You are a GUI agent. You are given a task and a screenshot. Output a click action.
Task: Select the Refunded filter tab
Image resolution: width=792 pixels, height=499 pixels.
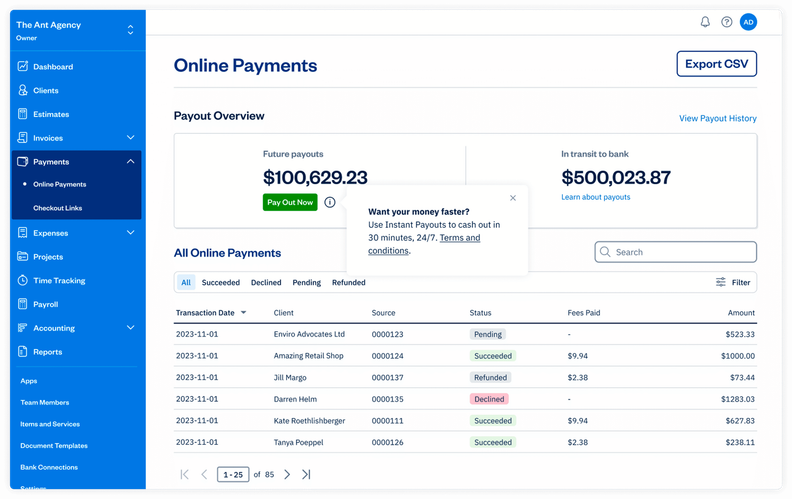(349, 282)
